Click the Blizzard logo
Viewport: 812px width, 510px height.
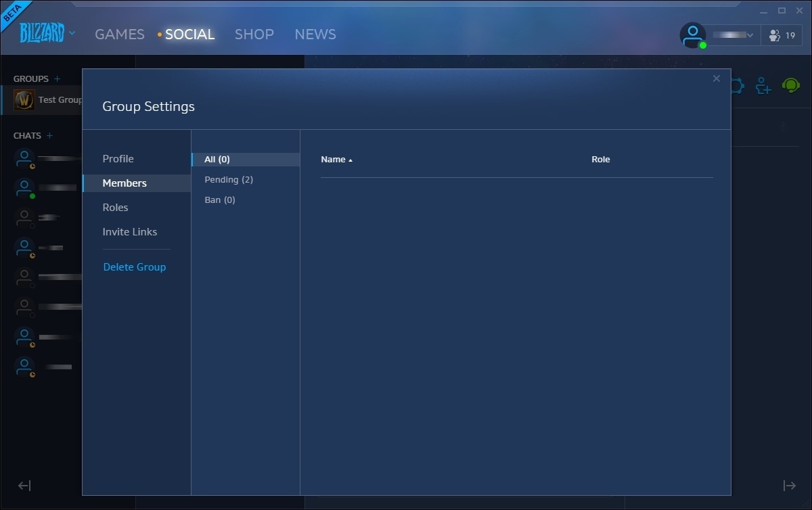[41, 32]
